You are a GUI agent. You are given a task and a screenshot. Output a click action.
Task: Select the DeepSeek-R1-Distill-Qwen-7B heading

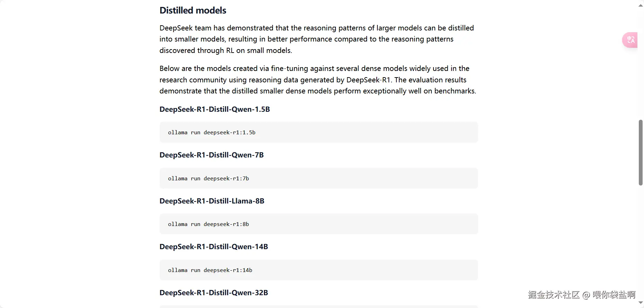pyautogui.click(x=212, y=155)
